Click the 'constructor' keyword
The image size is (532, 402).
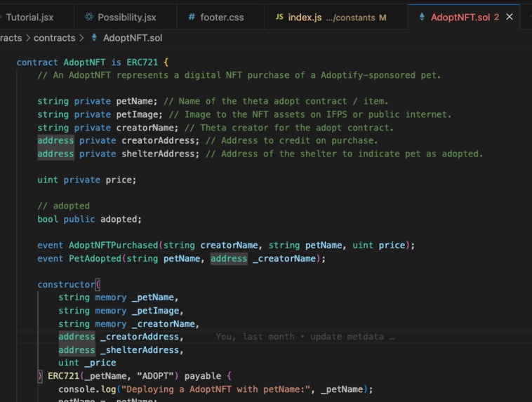click(66, 284)
